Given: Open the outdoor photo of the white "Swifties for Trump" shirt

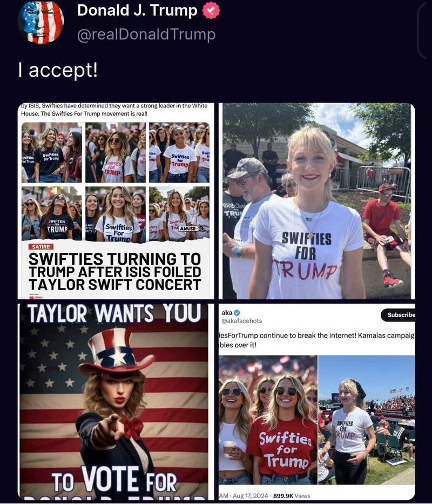Looking at the screenshot, I should [317, 200].
